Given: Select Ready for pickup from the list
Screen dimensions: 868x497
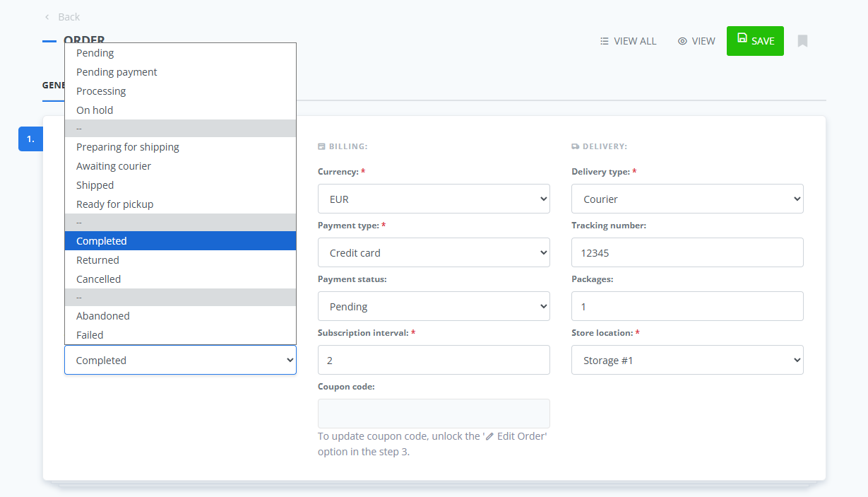Looking at the screenshot, I should tap(114, 204).
